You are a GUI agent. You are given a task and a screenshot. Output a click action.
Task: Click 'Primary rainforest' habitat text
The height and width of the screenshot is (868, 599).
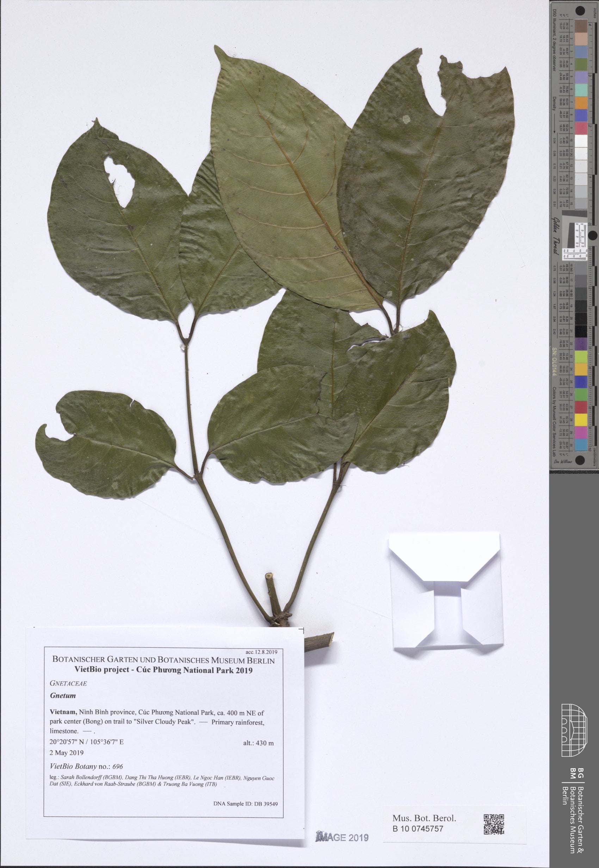(x=237, y=722)
